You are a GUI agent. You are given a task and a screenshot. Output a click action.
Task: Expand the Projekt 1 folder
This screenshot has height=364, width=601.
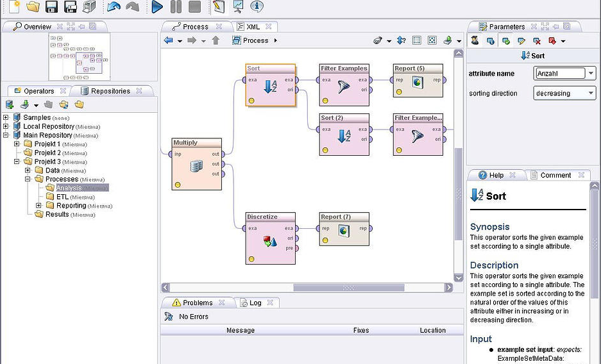point(17,144)
